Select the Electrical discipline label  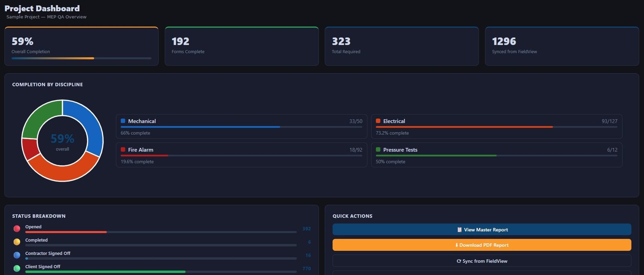(x=394, y=121)
